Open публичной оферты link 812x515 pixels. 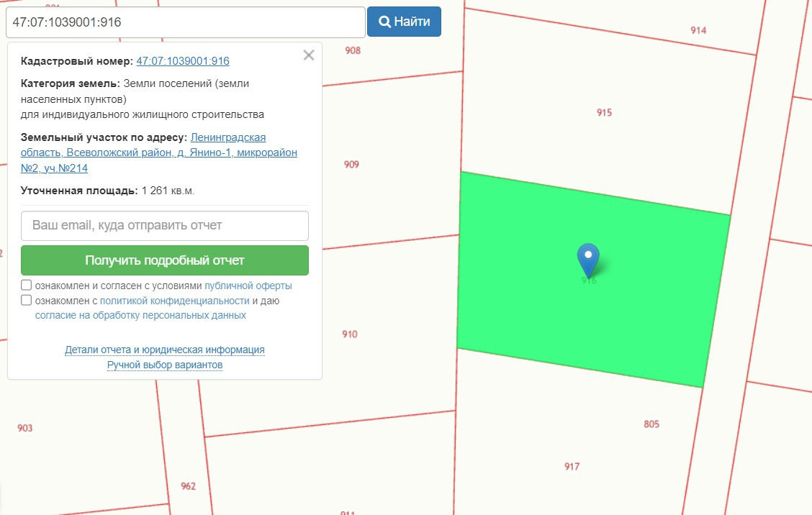(248, 286)
